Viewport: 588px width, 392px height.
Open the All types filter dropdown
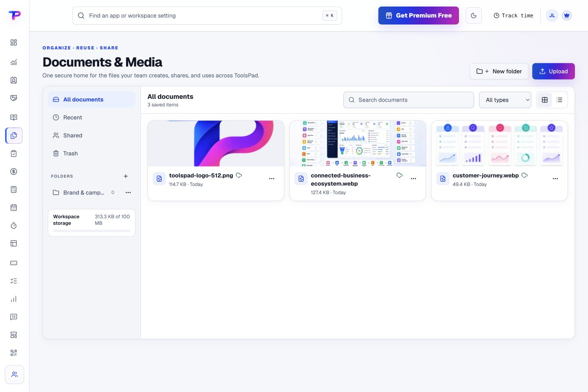click(505, 100)
